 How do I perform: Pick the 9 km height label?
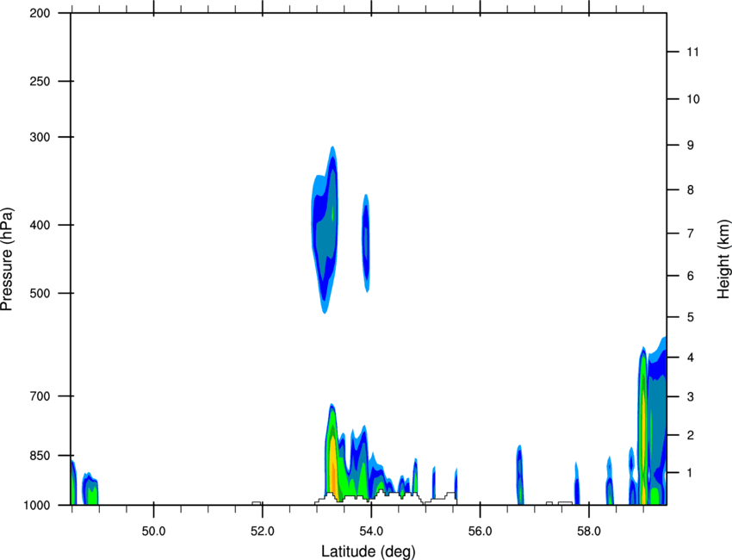click(x=691, y=146)
